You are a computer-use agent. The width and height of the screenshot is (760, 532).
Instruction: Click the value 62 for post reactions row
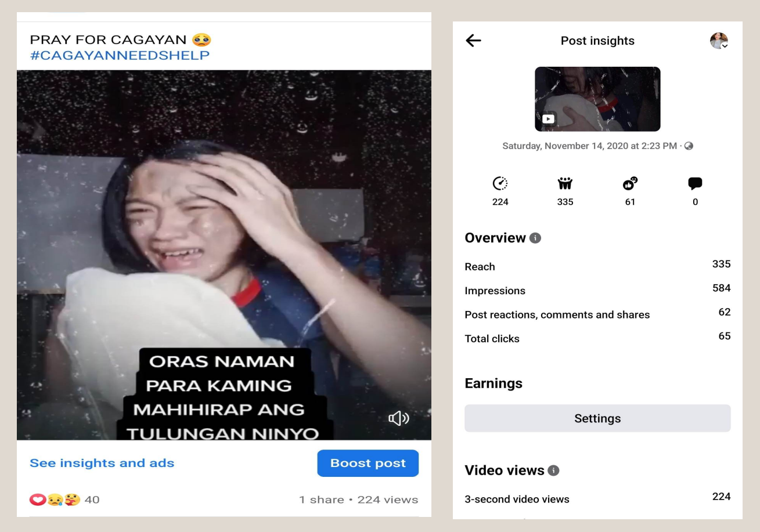tap(725, 312)
